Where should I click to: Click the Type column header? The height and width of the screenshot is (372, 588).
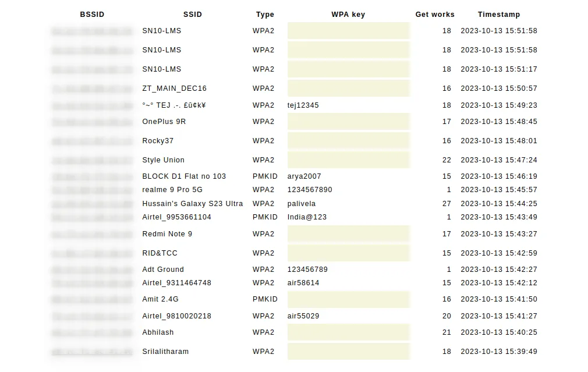point(265,14)
